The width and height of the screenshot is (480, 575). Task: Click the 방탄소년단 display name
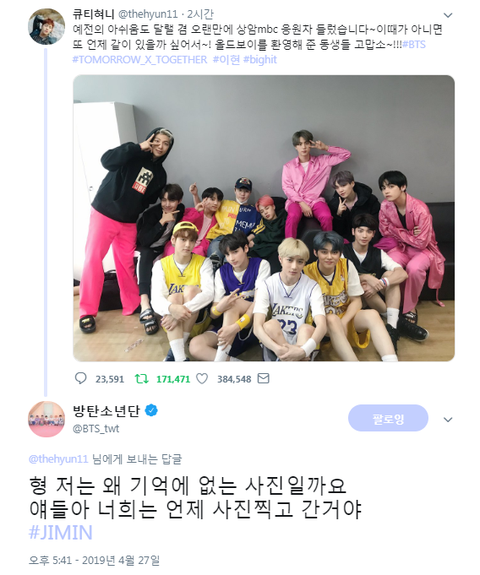point(106,410)
